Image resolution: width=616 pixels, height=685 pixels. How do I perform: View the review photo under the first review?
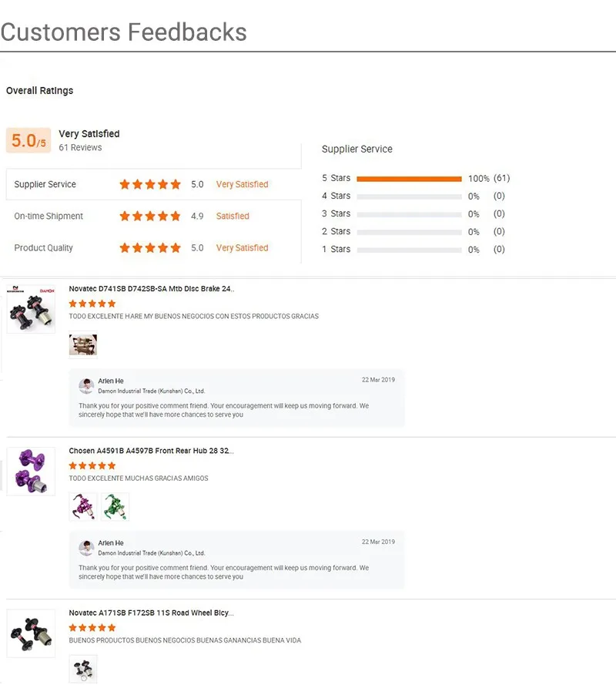point(83,345)
